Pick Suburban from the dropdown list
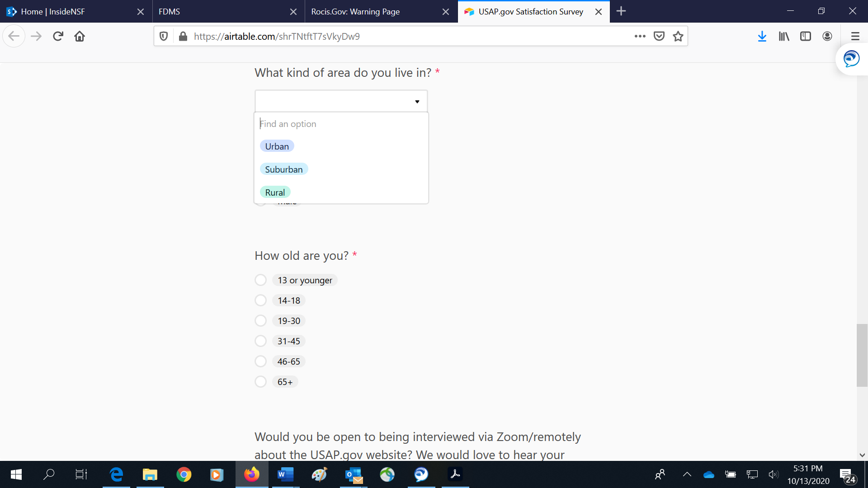The height and width of the screenshot is (488, 868). coord(284,169)
